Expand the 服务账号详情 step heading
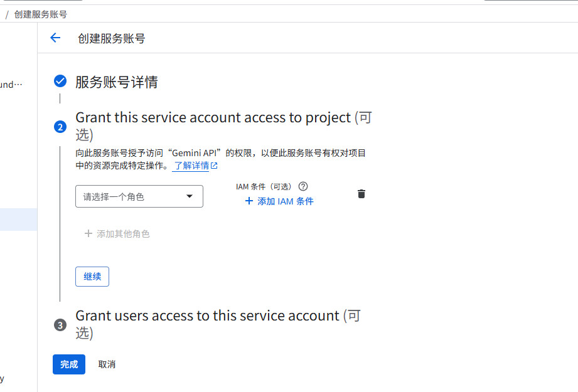Screen dimensions: 578x392 117,82
